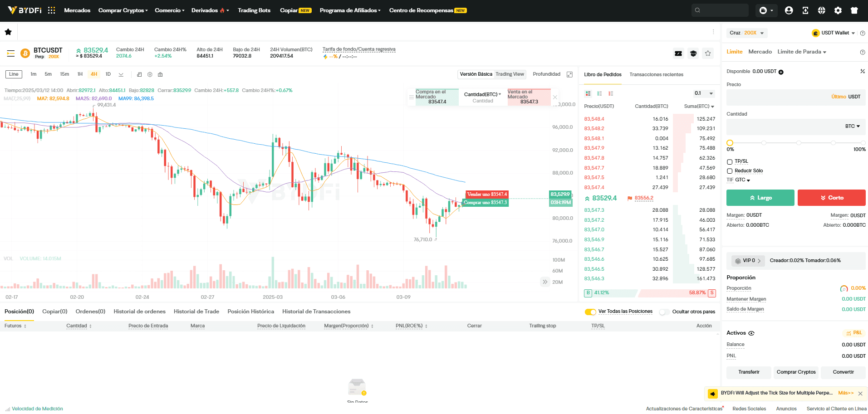Expand Límite de Parada order type dropdown
The width and height of the screenshot is (868, 414).
(802, 52)
